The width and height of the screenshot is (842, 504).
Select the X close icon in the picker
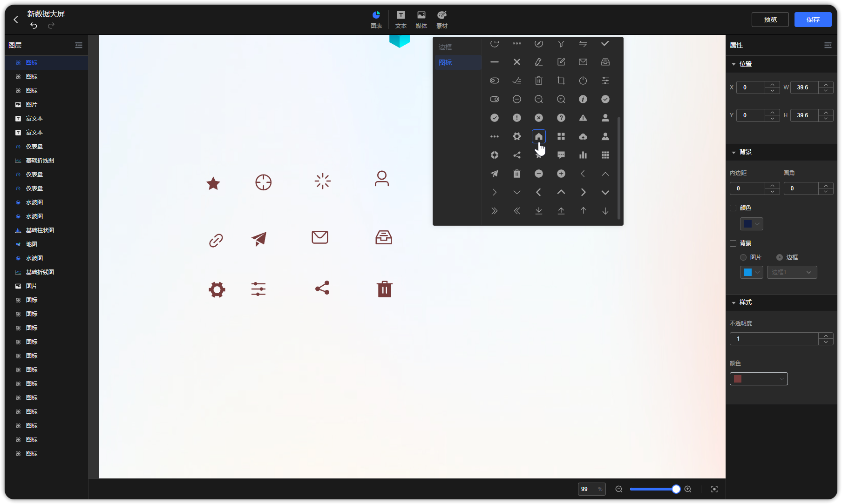pos(516,62)
